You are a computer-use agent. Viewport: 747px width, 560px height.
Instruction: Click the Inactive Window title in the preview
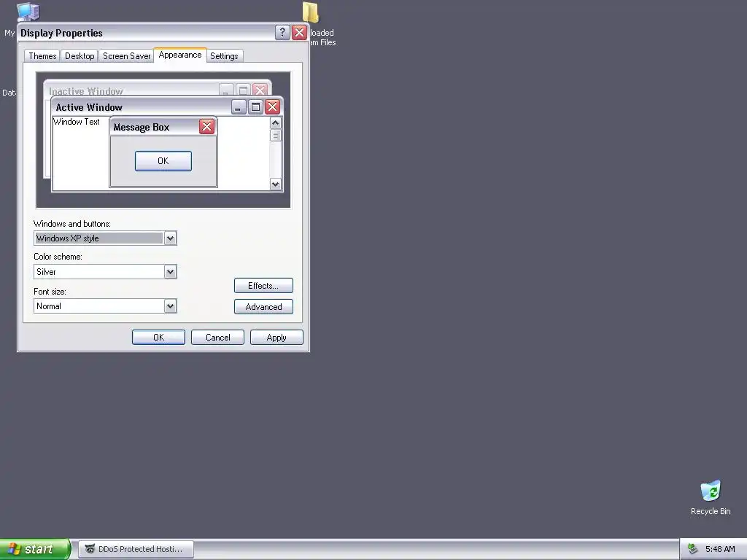tap(86, 91)
